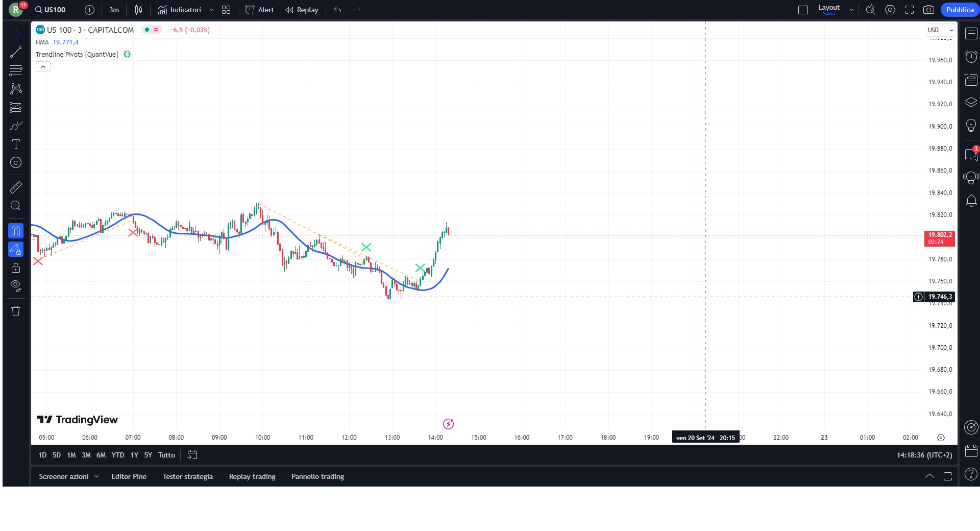Open the layout setup selector
The height and width of the screenshot is (531, 980).
point(803,10)
